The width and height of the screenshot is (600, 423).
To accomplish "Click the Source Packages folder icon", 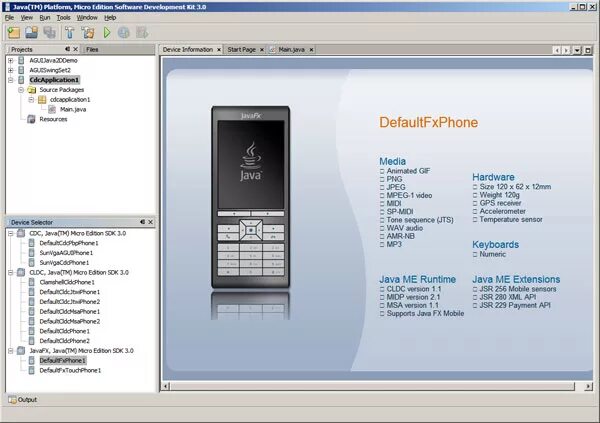I will tap(32, 90).
